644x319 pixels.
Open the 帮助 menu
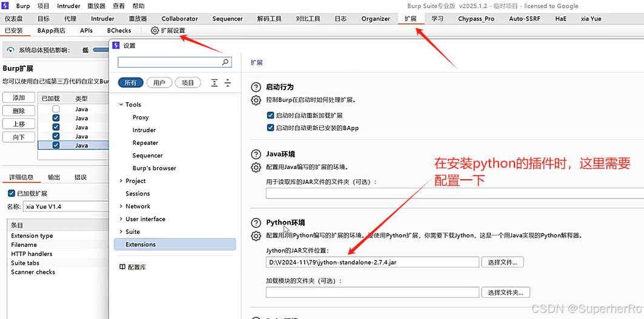click(138, 6)
